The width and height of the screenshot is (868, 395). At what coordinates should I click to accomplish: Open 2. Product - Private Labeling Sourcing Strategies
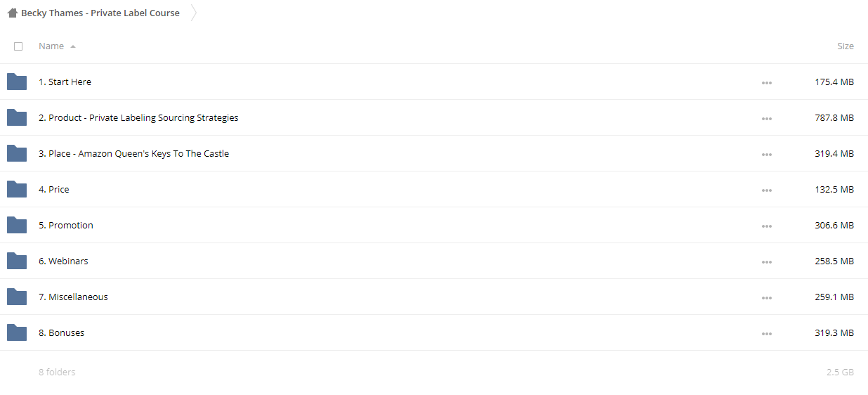(x=138, y=117)
